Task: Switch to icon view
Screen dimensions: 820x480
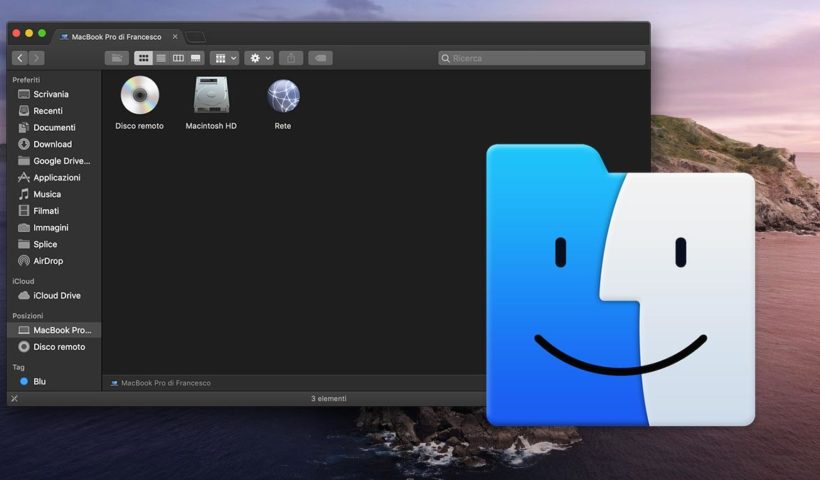Action: coord(143,58)
